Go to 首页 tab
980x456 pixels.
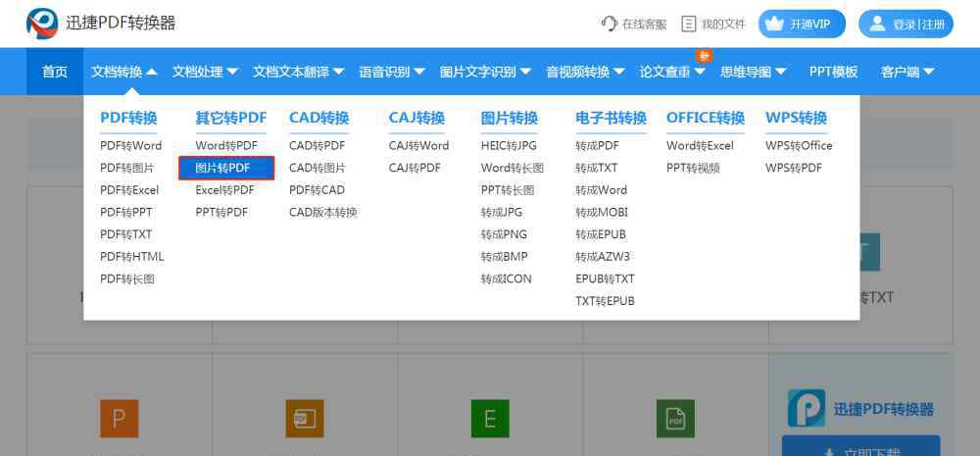[x=54, y=72]
